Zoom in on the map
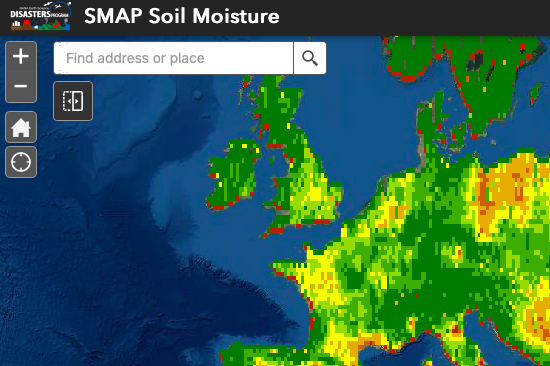 click(x=21, y=56)
